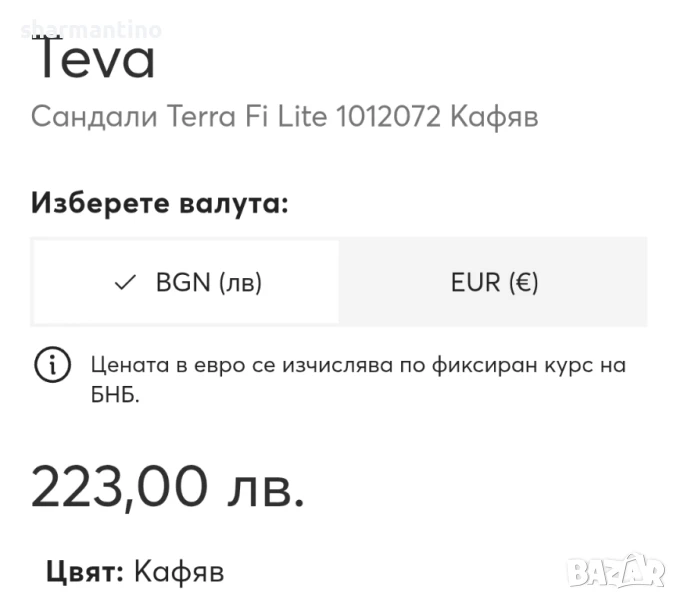677x600 pixels.
Task: Select the BGN (лв) currency option
Action: 187,282
